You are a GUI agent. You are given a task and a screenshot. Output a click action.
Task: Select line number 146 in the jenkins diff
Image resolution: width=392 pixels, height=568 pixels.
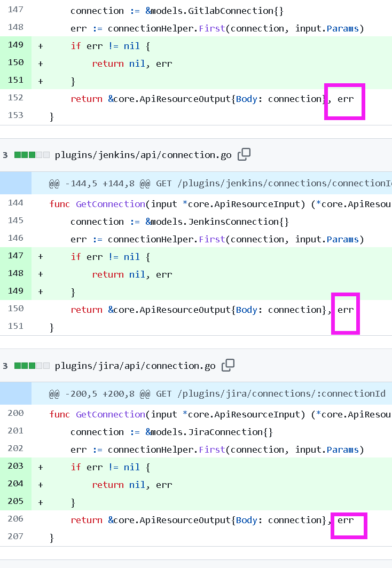point(15,238)
